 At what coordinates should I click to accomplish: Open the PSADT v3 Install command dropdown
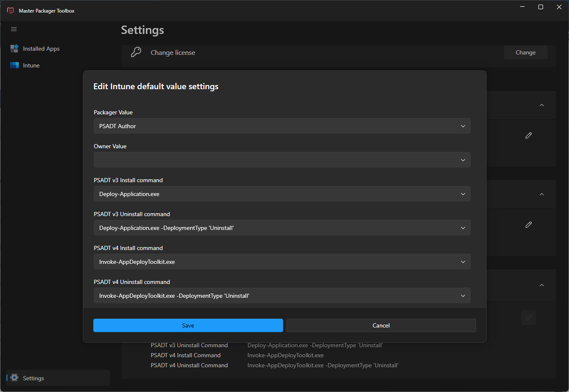tap(282, 194)
